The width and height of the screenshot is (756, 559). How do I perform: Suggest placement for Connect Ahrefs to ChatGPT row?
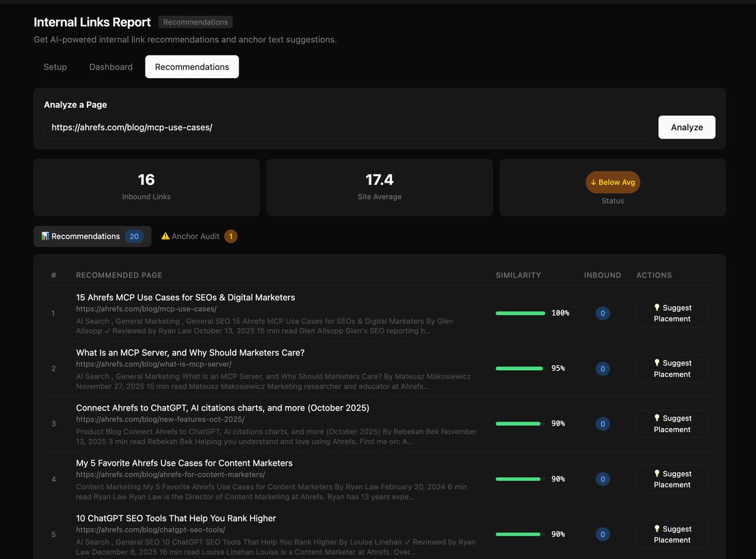click(x=672, y=424)
